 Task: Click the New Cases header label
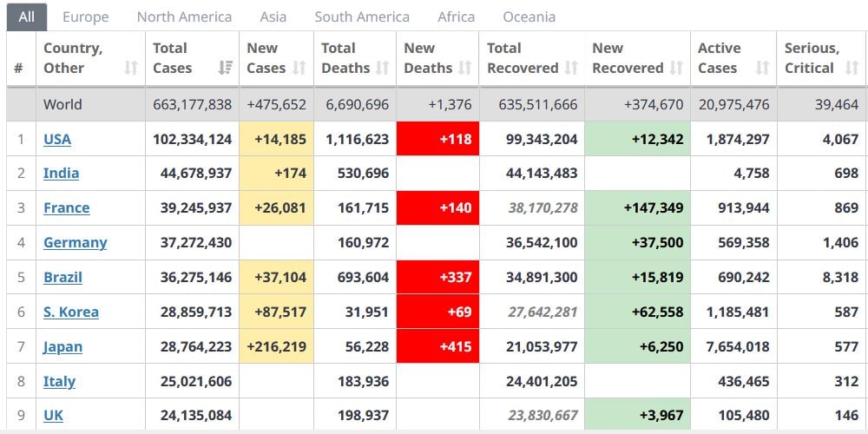(x=266, y=58)
